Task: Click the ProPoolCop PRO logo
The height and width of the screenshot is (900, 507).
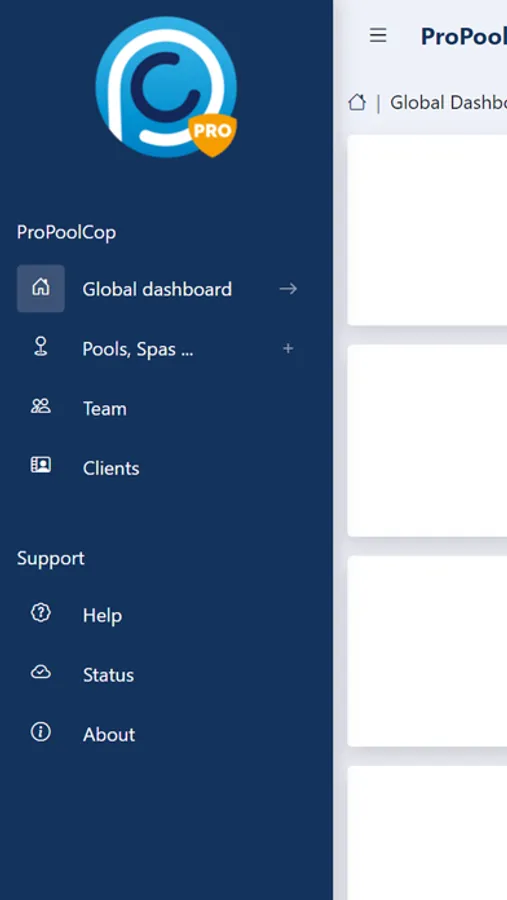Action: coord(166,87)
